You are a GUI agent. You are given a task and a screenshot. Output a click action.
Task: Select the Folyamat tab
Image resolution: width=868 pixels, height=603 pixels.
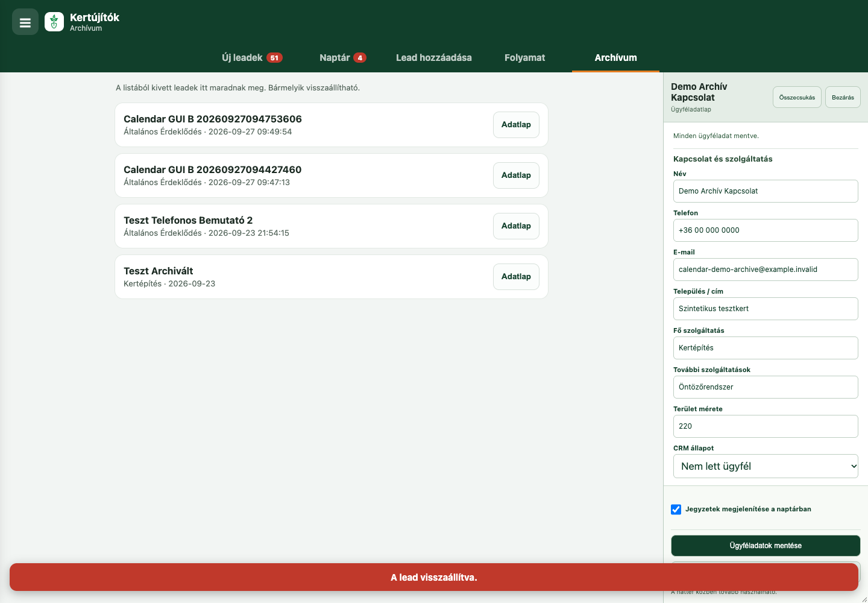pyautogui.click(x=524, y=58)
